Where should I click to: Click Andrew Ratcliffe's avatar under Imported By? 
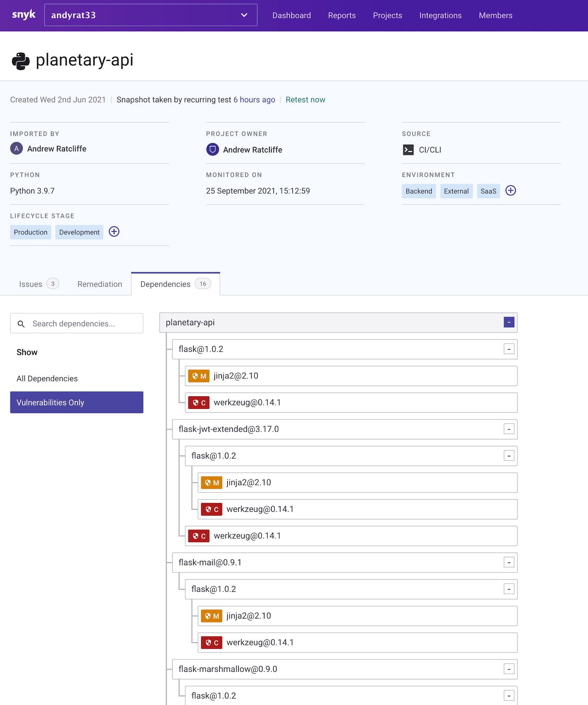coord(16,149)
